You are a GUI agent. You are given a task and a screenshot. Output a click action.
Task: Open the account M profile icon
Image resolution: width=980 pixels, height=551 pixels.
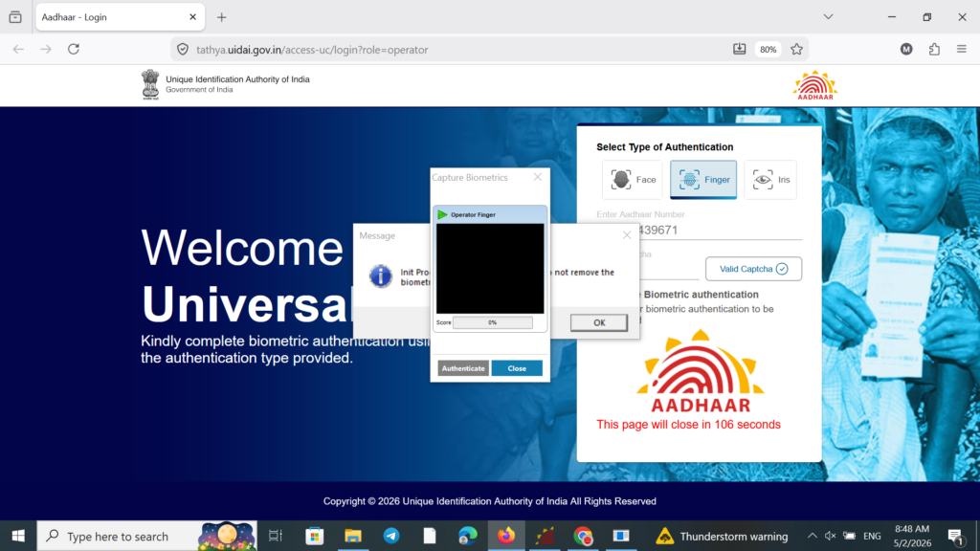(x=906, y=50)
